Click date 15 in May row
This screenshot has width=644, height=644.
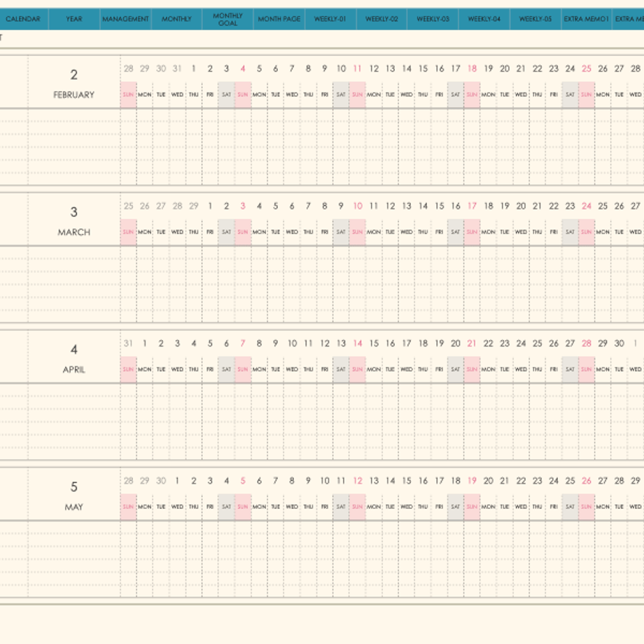pos(407,481)
